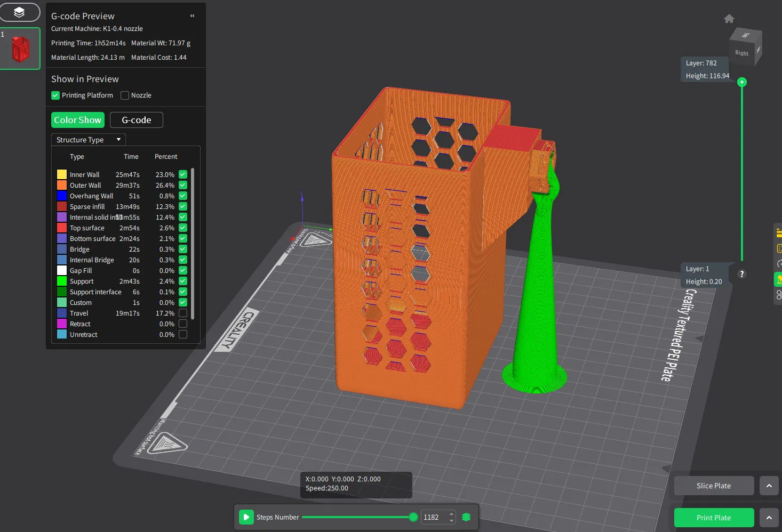The image size is (782, 532).
Task: Click the layers stack icon at top left
Action: coord(19,12)
